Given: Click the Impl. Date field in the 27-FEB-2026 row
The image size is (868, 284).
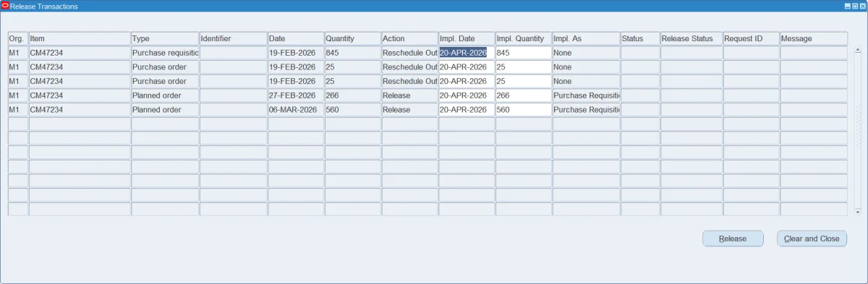Looking at the screenshot, I should (467, 95).
